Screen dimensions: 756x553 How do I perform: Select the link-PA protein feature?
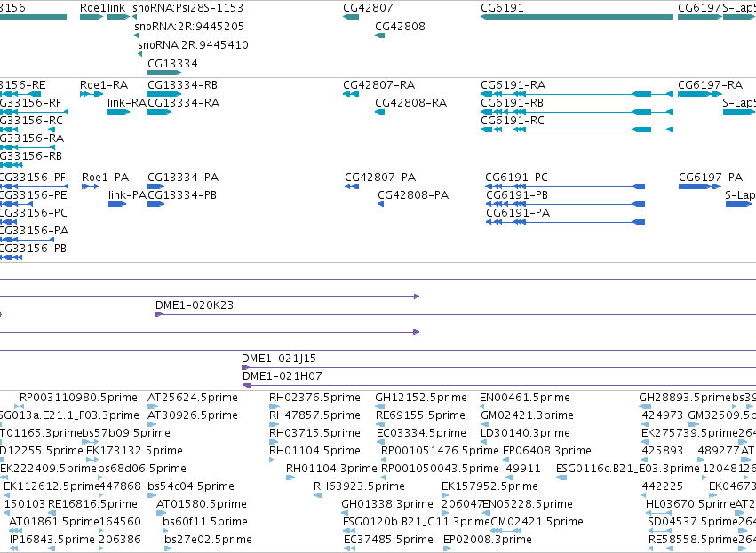(117, 204)
